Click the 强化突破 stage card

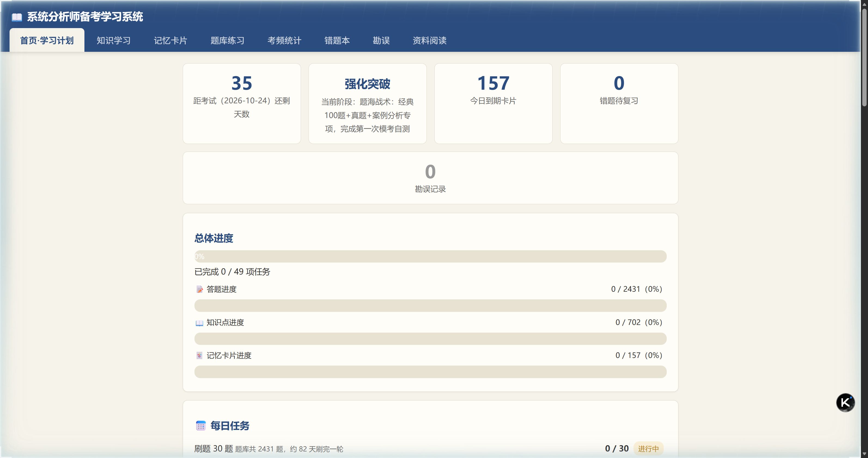pyautogui.click(x=368, y=104)
